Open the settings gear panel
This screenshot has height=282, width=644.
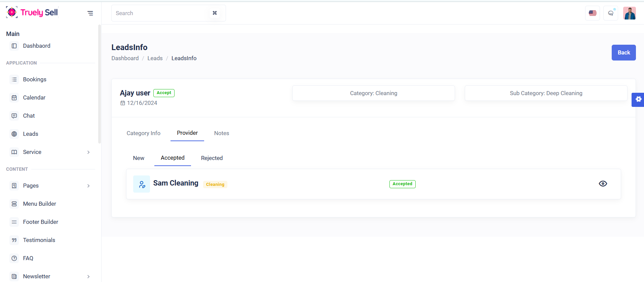tap(638, 99)
